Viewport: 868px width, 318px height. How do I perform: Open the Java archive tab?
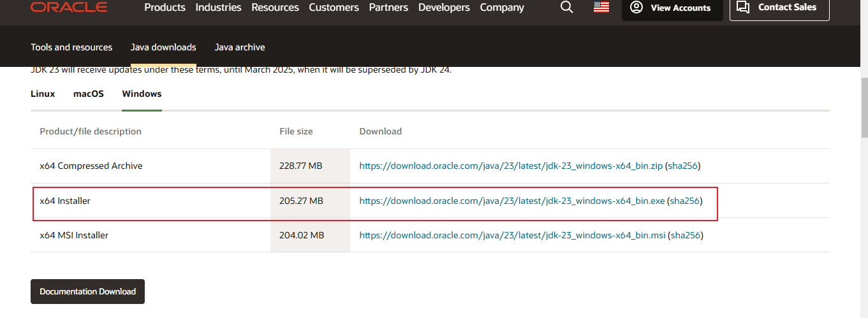pyautogui.click(x=240, y=47)
